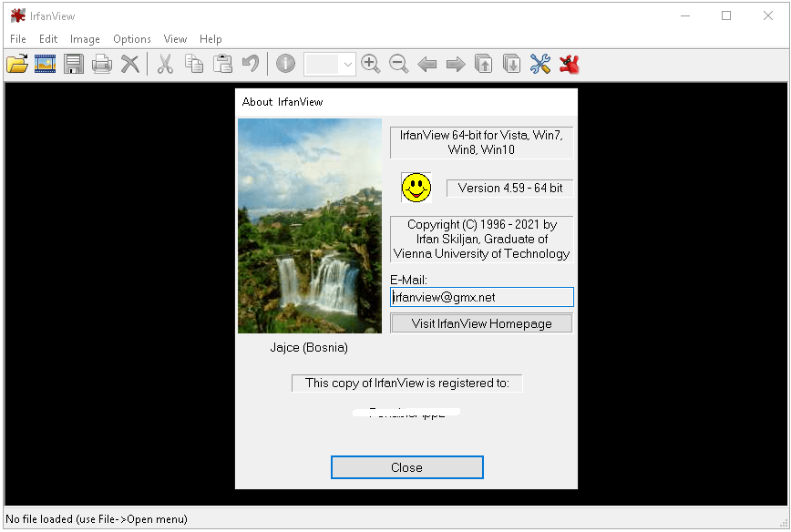
Task: Click the Copyright (C) 1996 - 2021 text
Action: (x=482, y=239)
